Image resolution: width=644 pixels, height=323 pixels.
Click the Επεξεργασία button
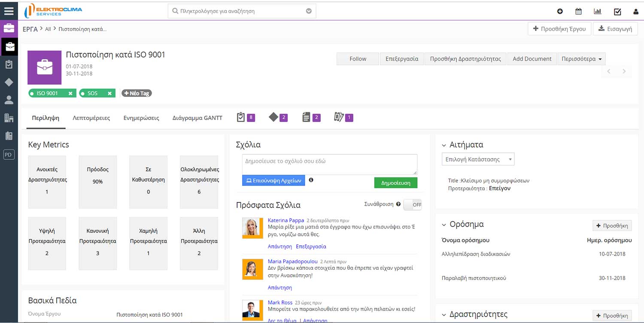coord(402,59)
